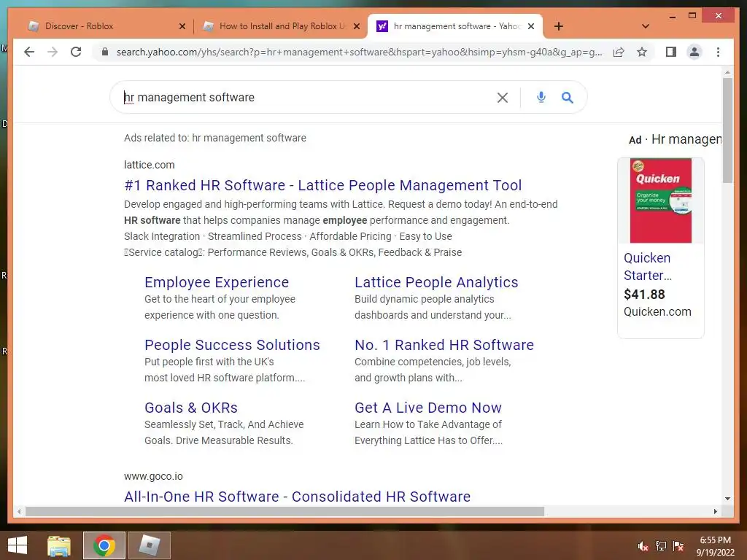Expand the tab search chevron
The image size is (747, 560).
tap(646, 26)
